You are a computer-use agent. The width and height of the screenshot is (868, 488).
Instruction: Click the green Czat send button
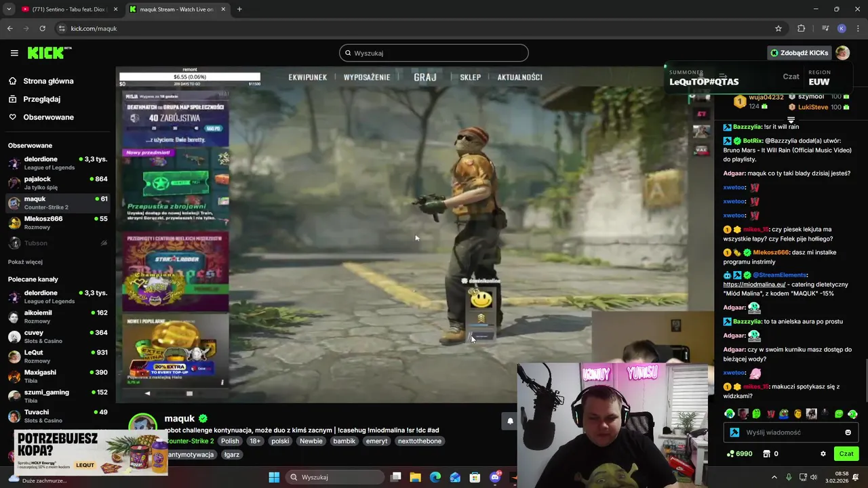(846, 454)
